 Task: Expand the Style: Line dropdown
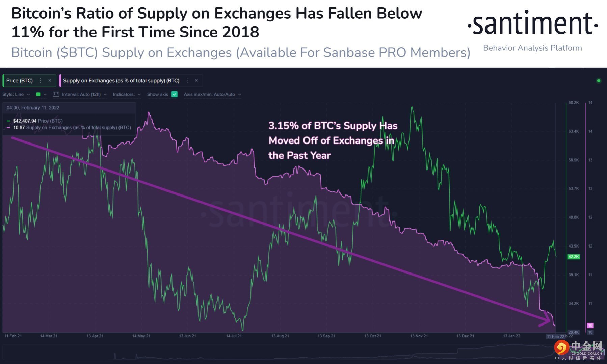(x=16, y=94)
